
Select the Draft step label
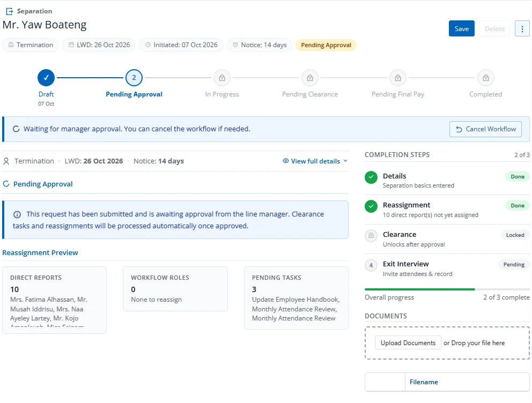tap(46, 94)
